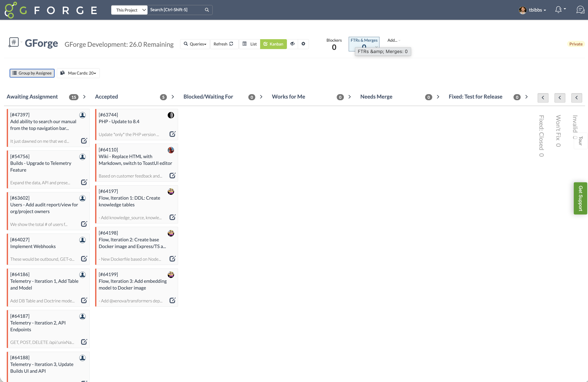The width and height of the screenshot is (588, 382).
Task: Click the edit icon on card #47397
Action: tap(84, 141)
